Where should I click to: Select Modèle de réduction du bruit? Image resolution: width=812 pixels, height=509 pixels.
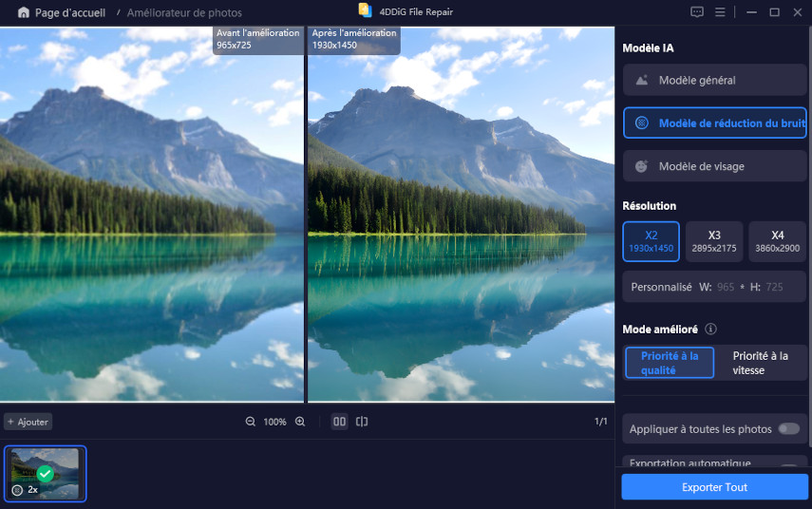pos(714,123)
